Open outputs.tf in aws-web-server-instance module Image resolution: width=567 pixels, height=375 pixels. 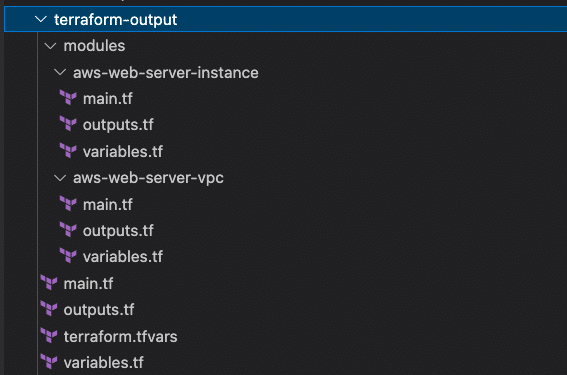pos(118,125)
